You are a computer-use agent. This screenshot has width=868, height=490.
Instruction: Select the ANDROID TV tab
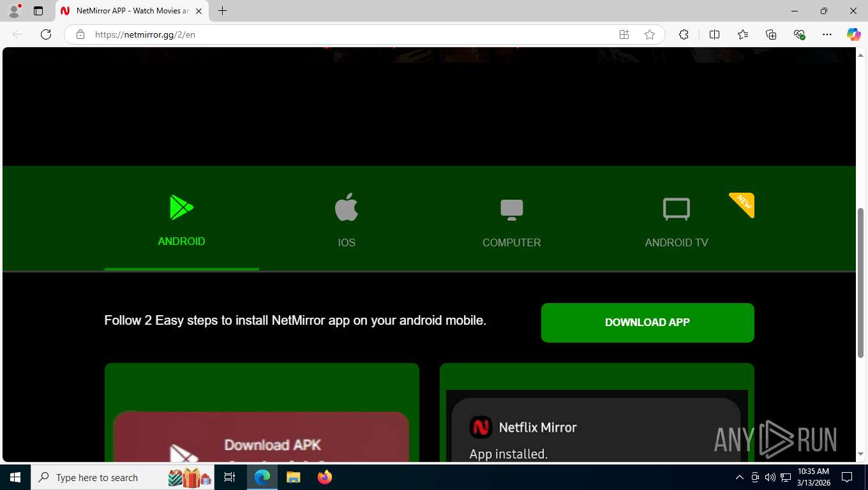pos(677,218)
